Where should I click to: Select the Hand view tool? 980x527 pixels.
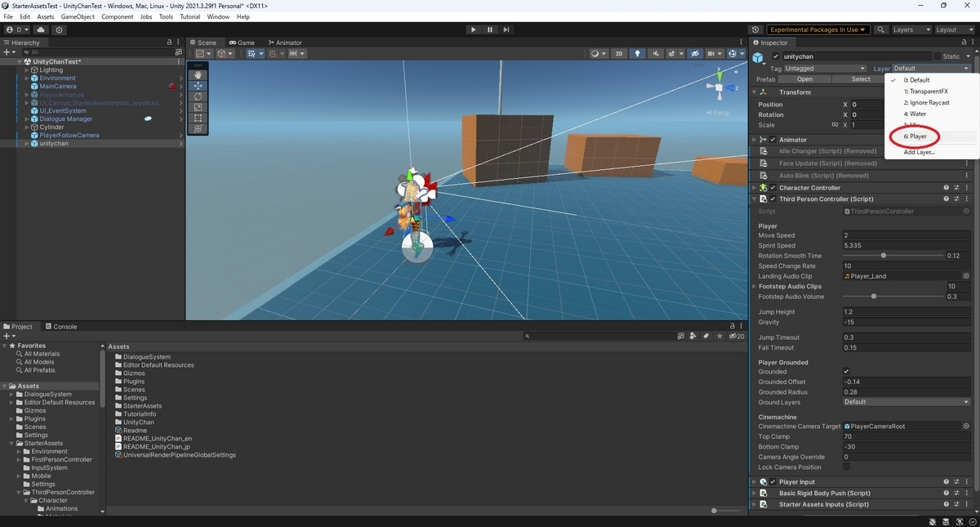(198, 74)
